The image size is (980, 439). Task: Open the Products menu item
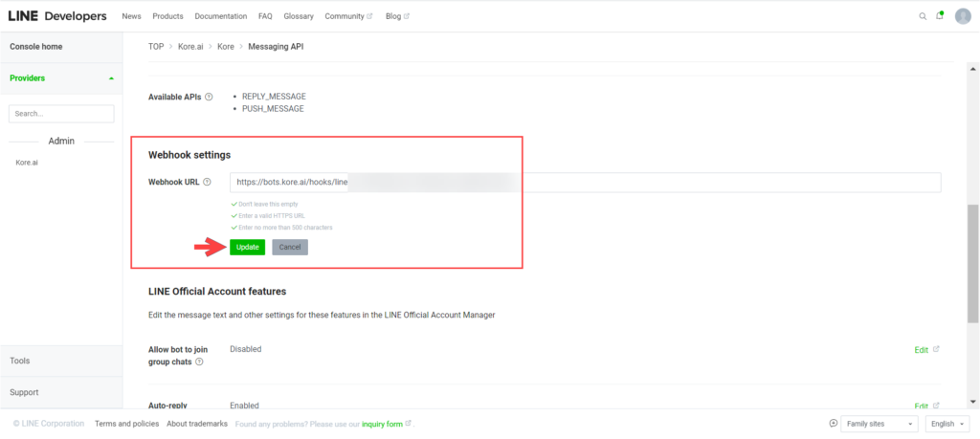coord(167,16)
